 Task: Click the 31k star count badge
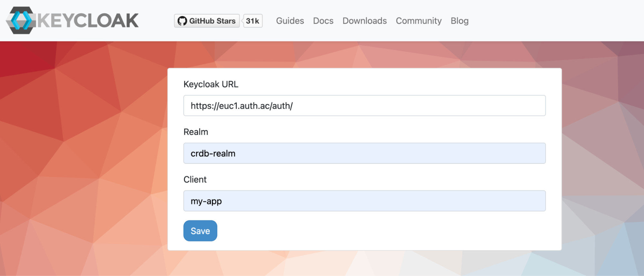click(x=253, y=21)
